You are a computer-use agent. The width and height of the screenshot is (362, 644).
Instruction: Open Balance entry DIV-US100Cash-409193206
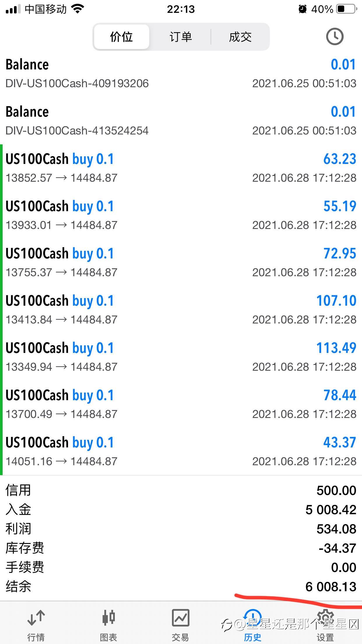click(181, 73)
